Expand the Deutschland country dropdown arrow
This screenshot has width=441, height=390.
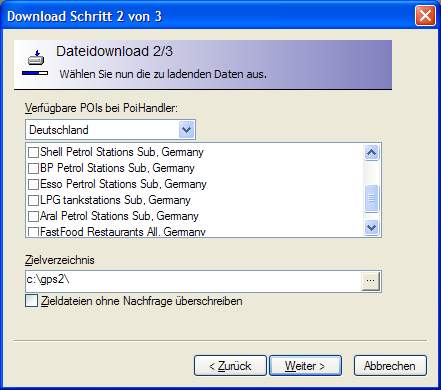click(186, 130)
